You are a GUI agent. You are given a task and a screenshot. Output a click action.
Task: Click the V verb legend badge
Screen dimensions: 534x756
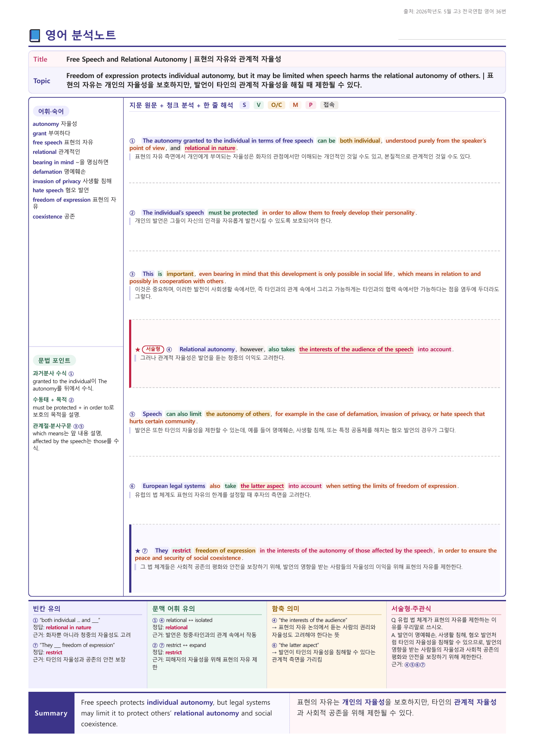[259, 105]
